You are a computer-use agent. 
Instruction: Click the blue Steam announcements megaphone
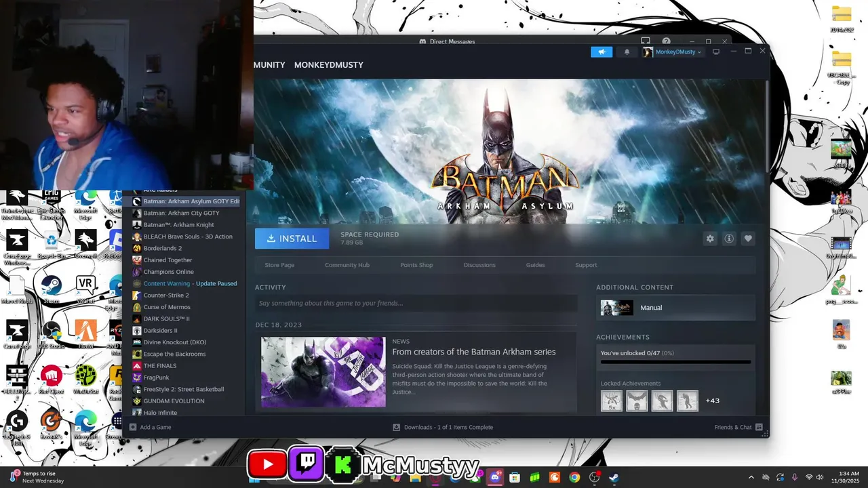point(601,52)
